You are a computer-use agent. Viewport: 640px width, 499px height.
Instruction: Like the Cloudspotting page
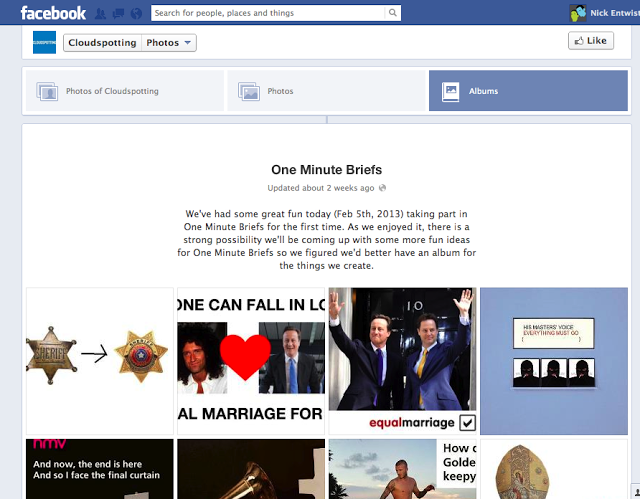590,41
